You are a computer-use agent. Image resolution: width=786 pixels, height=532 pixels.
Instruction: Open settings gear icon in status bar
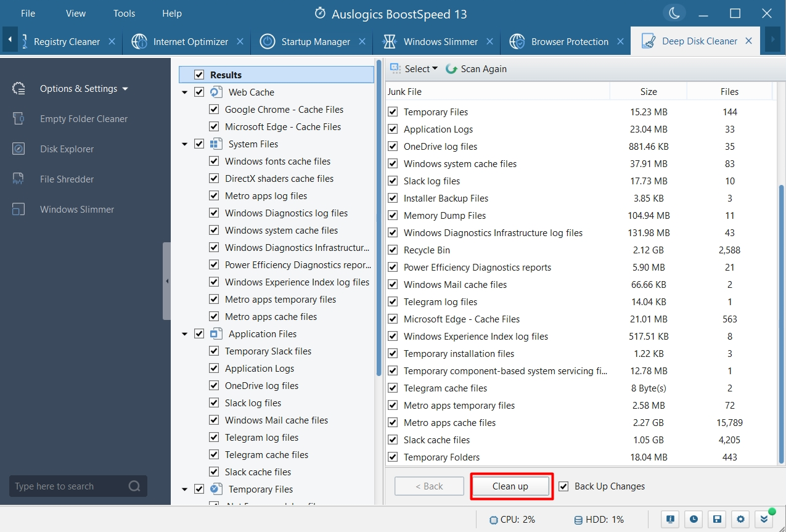pyautogui.click(x=741, y=519)
